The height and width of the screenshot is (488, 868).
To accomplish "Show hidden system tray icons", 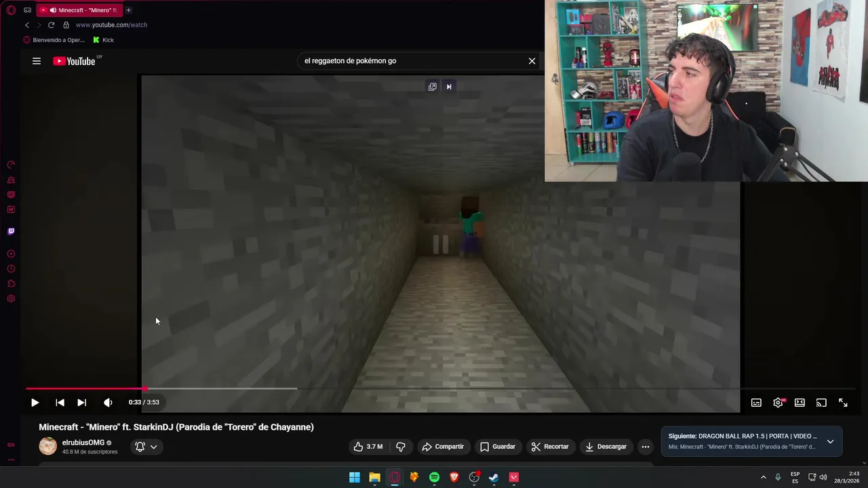I will point(763,477).
